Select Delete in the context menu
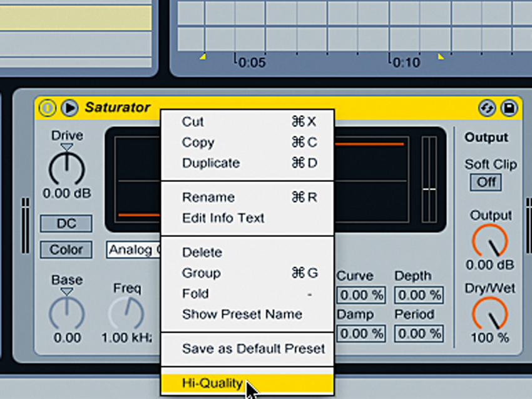 (x=248, y=253)
